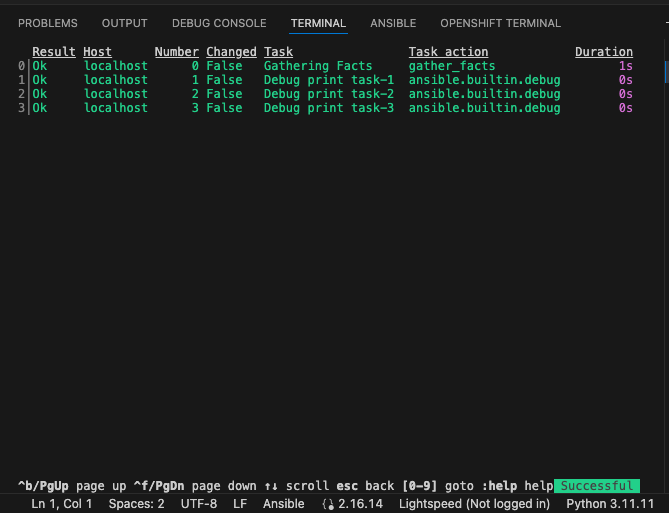Click the Successful status badge
Viewport: 669px width, 513px height.
point(596,486)
